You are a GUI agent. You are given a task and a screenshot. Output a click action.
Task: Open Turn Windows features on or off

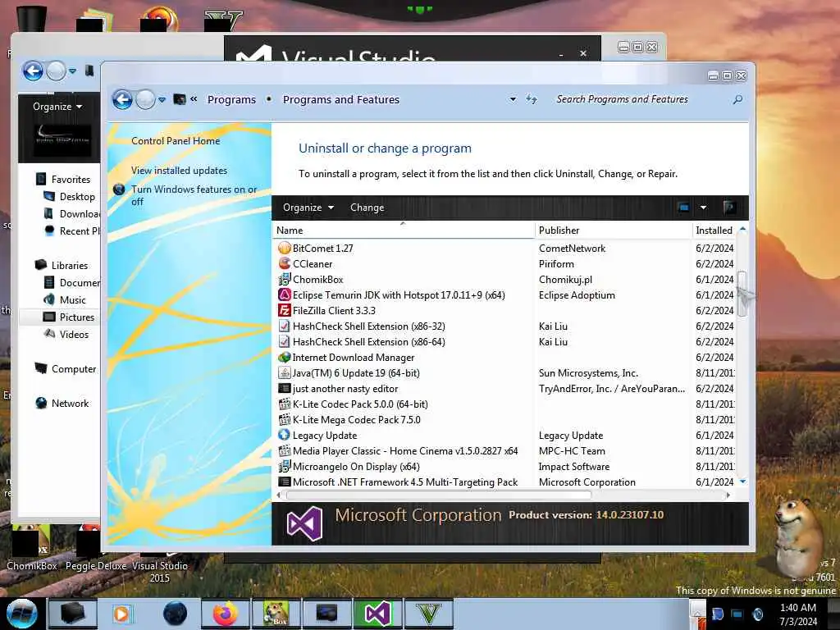[x=194, y=195]
